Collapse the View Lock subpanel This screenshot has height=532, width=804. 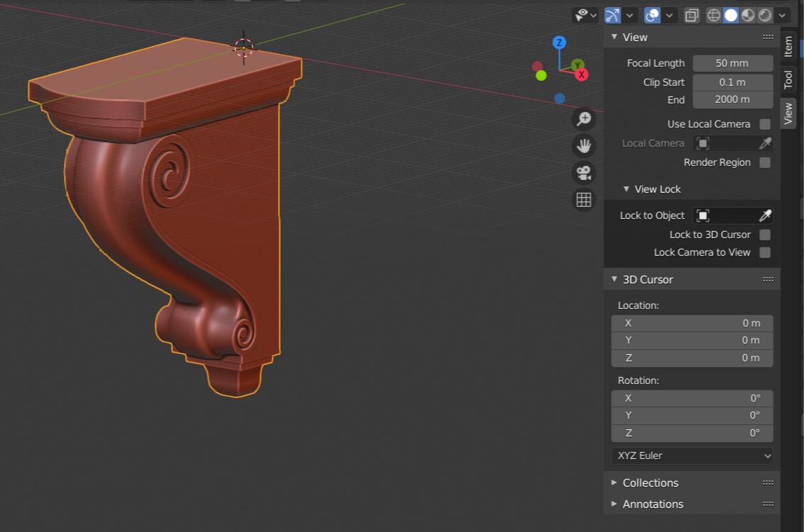point(626,189)
